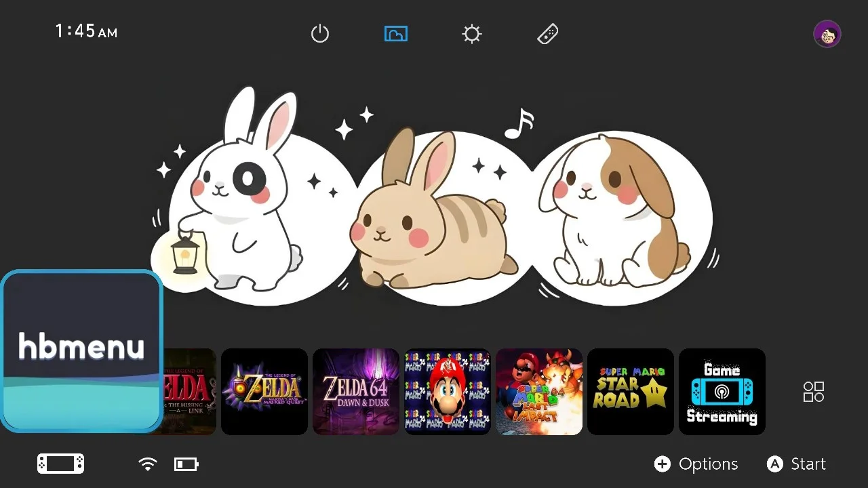868x488 pixels.
Task: Check the battery level icon
Action: point(186,464)
